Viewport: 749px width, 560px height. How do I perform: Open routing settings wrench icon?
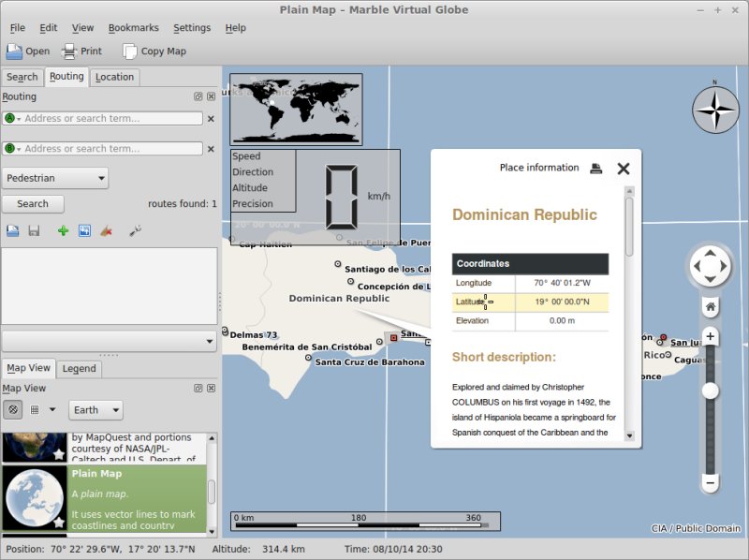[x=135, y=230]
